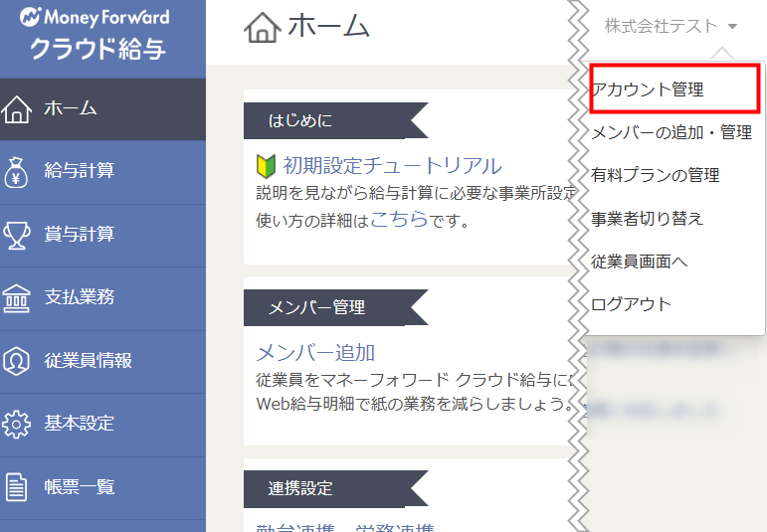Image resolution: width=767 pixels, height=532 pixels.
Task: Open the メンバー追加 link
Action: point(315,353)
